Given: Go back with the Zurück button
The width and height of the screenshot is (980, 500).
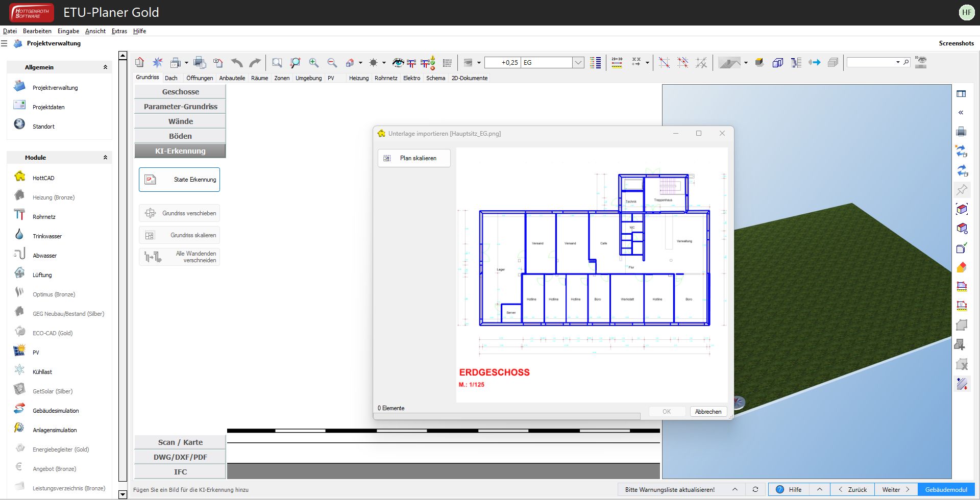Looking at the screenshot, I should (x=852, y=490).
